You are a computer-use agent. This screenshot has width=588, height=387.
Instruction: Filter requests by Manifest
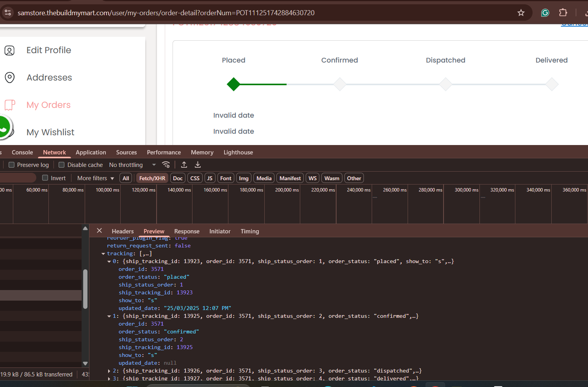(x=290, y=178)
